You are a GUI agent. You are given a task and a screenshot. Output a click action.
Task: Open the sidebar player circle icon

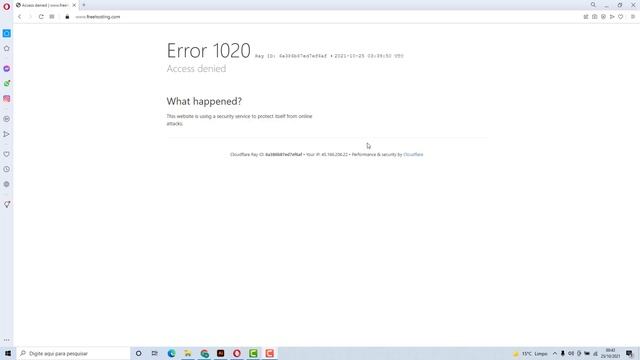click(7, 119)
